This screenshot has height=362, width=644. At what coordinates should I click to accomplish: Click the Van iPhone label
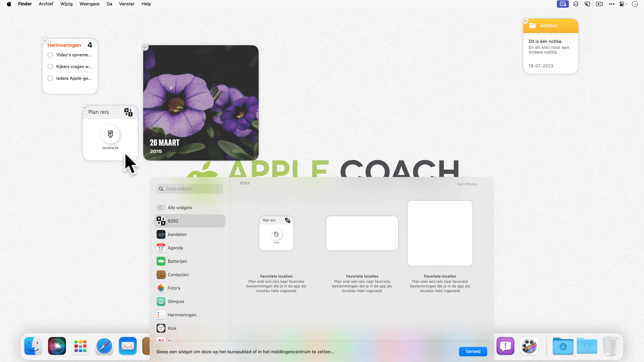(467, 184)
